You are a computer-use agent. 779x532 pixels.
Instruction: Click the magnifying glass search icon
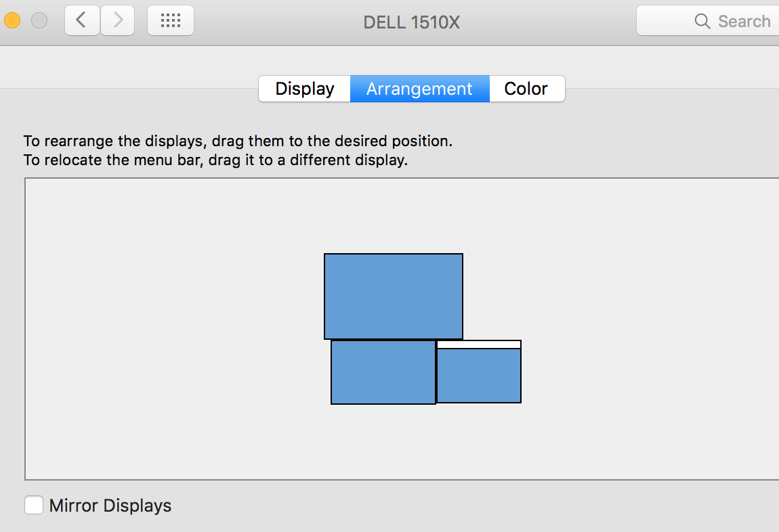click(702, 21)
